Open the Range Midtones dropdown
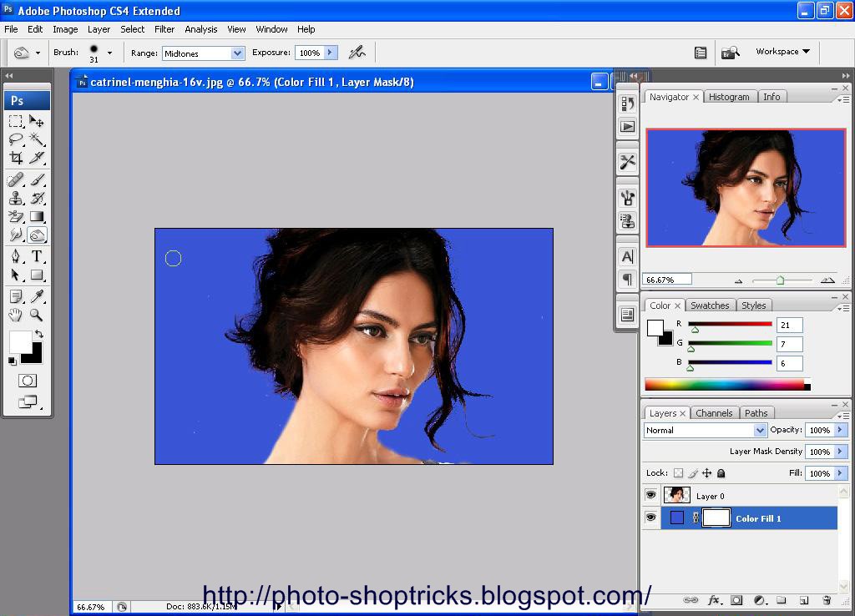This screenshot has width=855, height=616. (x=237, y=53)
